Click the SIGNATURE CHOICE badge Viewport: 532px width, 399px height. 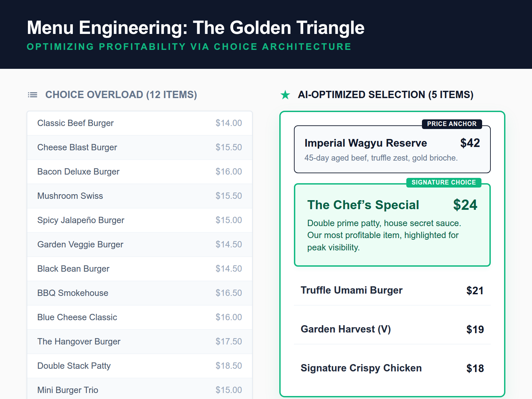444,183
